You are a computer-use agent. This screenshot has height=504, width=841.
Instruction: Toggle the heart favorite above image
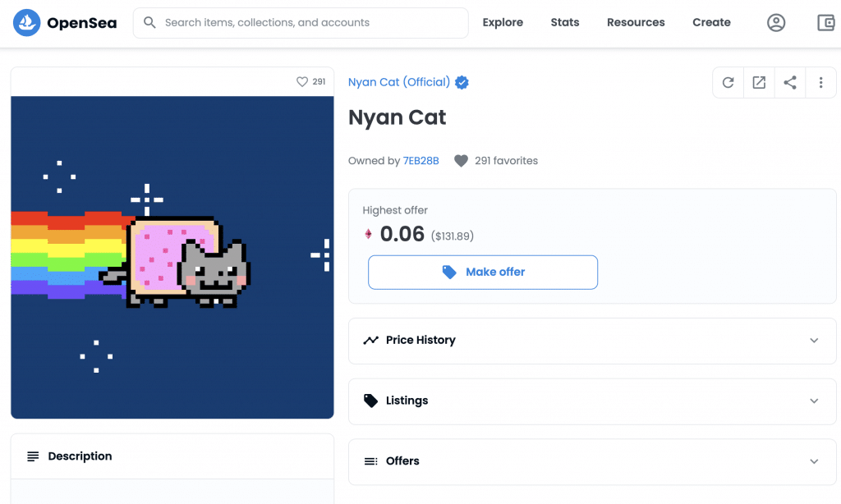point(302,81)
